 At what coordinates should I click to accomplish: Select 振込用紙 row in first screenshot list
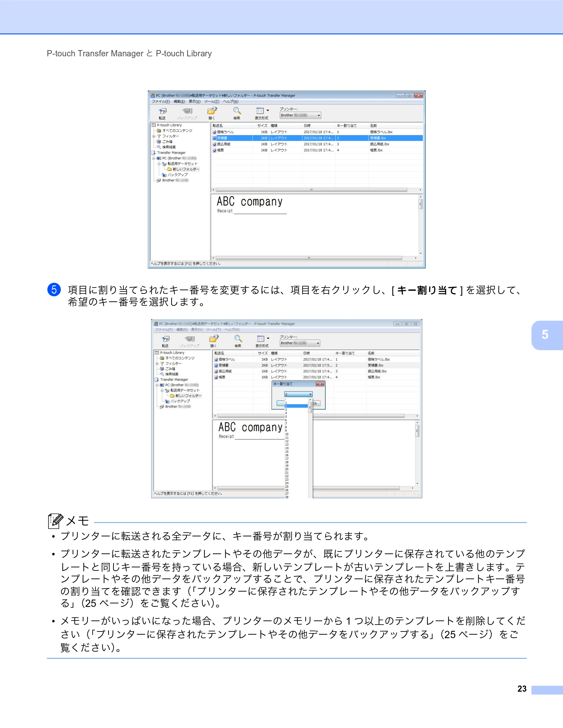[317, 144]
